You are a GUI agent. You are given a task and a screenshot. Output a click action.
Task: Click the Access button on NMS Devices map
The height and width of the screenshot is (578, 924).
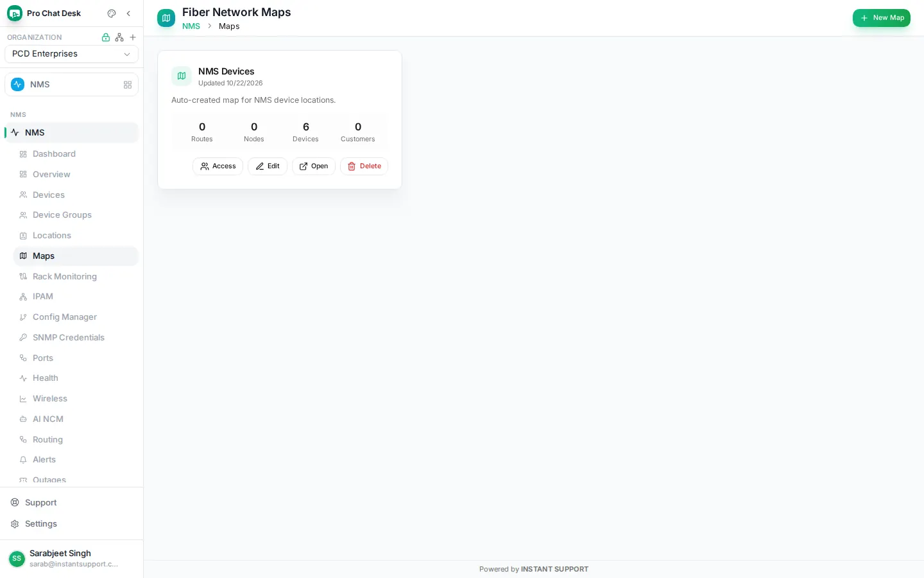pyautogui.click(x=218, y=166)
